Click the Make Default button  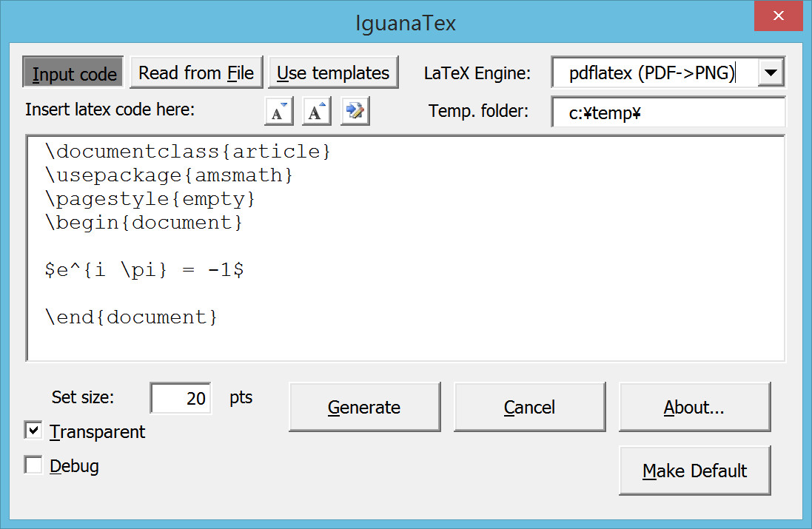tap(694, 471)
